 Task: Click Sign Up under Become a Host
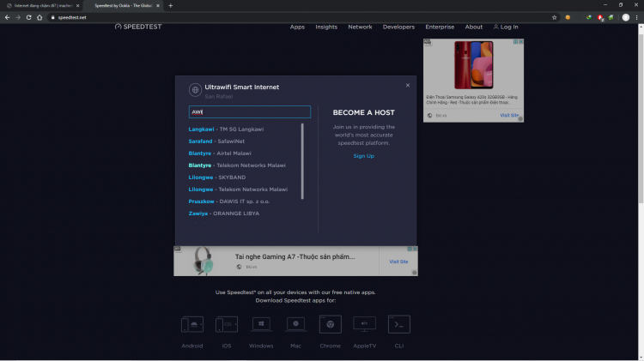click(363, 156)
